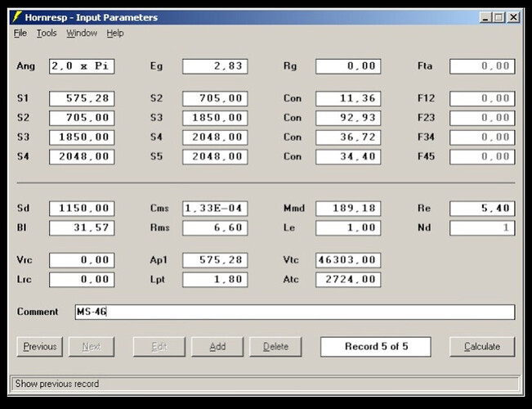Viewport: 532px width, 409px height.
Task: Click the Nd label
Action: [x=424, y=227]
